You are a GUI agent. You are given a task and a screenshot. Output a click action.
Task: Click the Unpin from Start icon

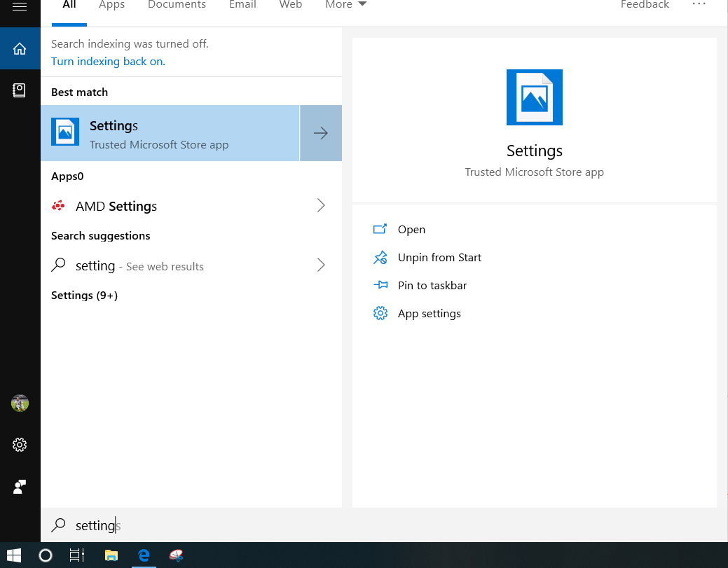380,258
